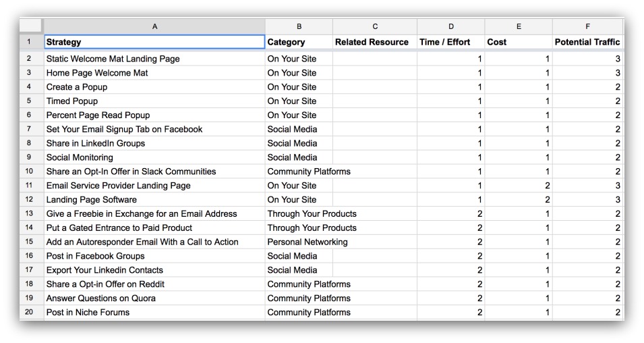
Task: Select the Static Welcome Mat Landing Page cell
Action: [154, 59]
